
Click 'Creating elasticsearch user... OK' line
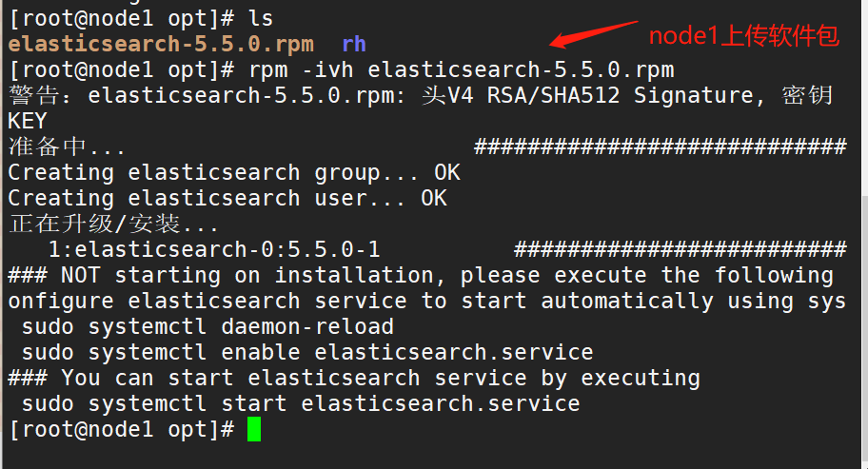coord(227,198)
